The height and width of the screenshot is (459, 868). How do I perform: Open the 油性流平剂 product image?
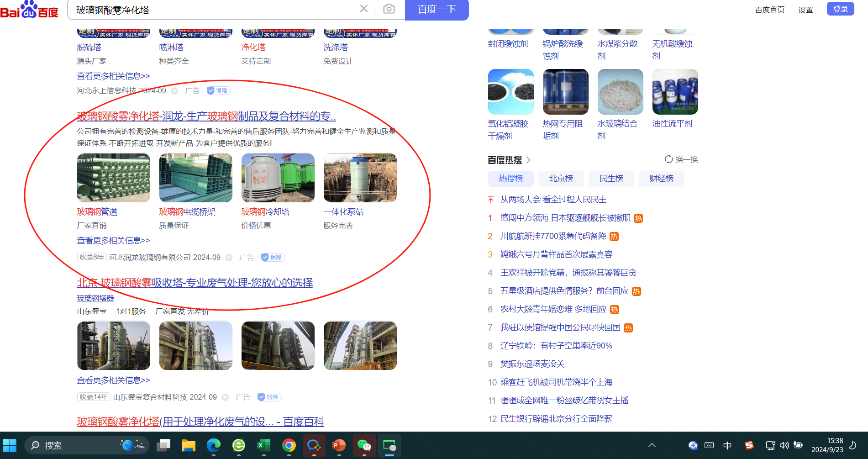(x=675, y=92)
